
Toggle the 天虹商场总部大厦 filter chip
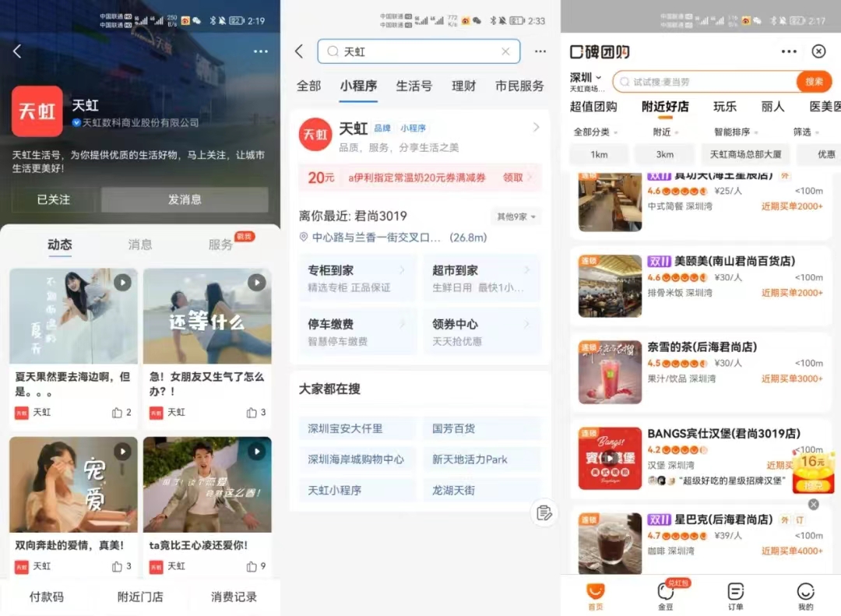tap(745, 154)
